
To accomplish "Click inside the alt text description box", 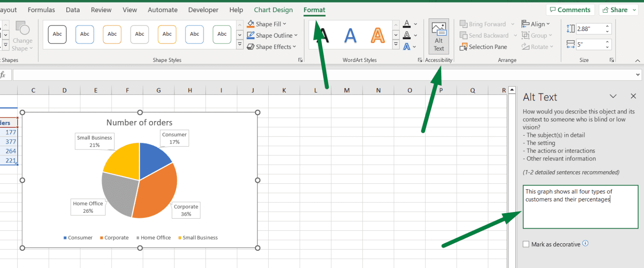I will (x=580, y=206).
